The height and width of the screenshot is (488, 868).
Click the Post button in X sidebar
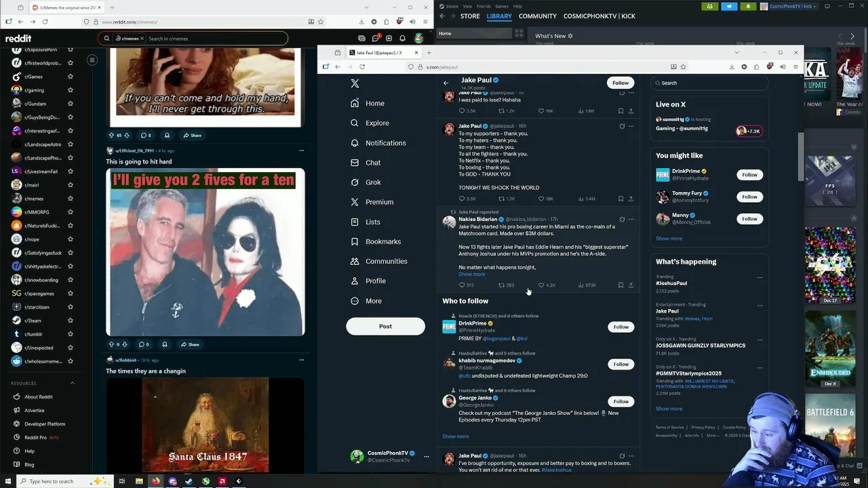[x=385, y=326]
